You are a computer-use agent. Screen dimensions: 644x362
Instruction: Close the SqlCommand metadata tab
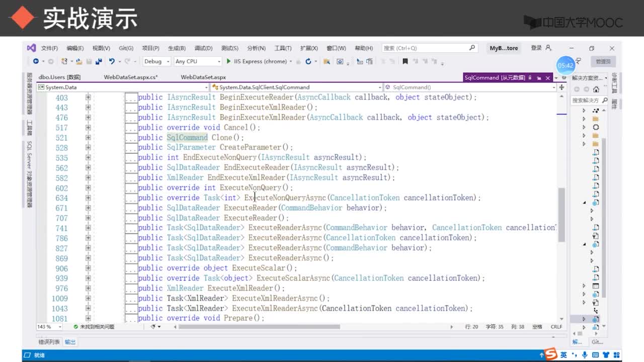pyautogui.click(x=548, y=78)
